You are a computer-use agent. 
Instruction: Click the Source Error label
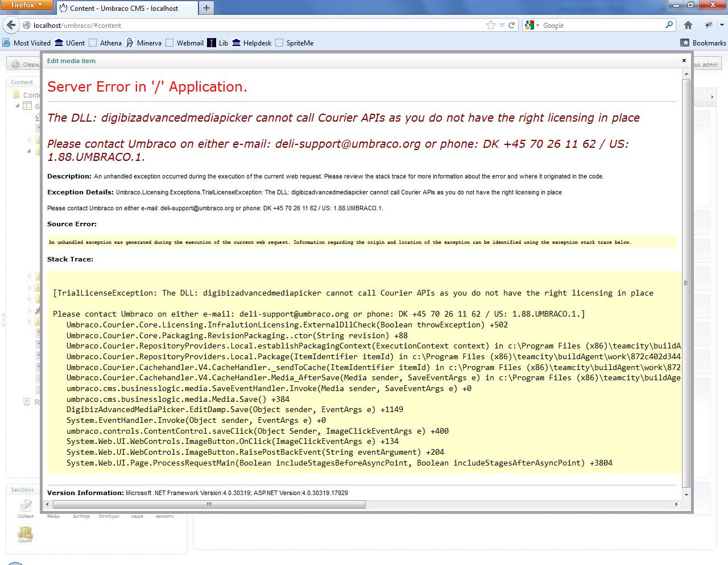[72, 224]
